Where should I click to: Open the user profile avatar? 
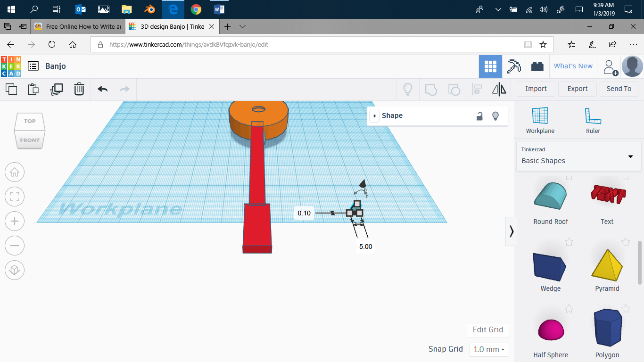(632, 66)
